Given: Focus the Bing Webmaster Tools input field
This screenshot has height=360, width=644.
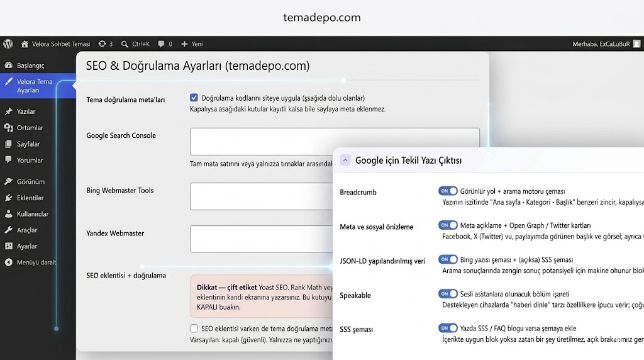Looking at the screenshot, I should 261,196.
